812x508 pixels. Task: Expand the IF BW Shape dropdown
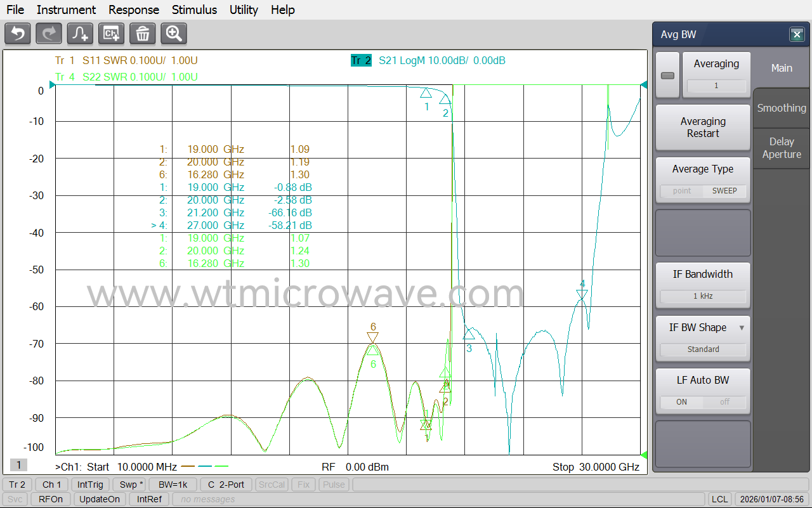coord(742,328)
